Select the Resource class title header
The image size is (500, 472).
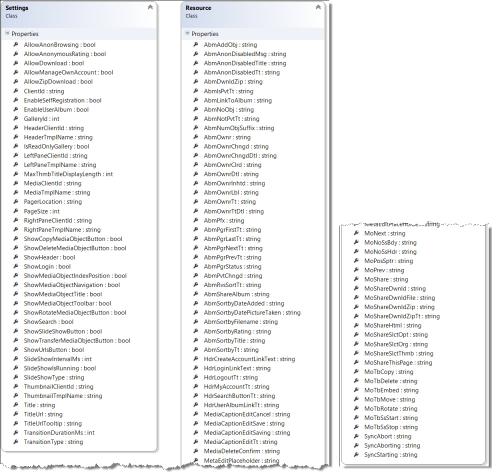pyautogui.click(x=198, y=8)
